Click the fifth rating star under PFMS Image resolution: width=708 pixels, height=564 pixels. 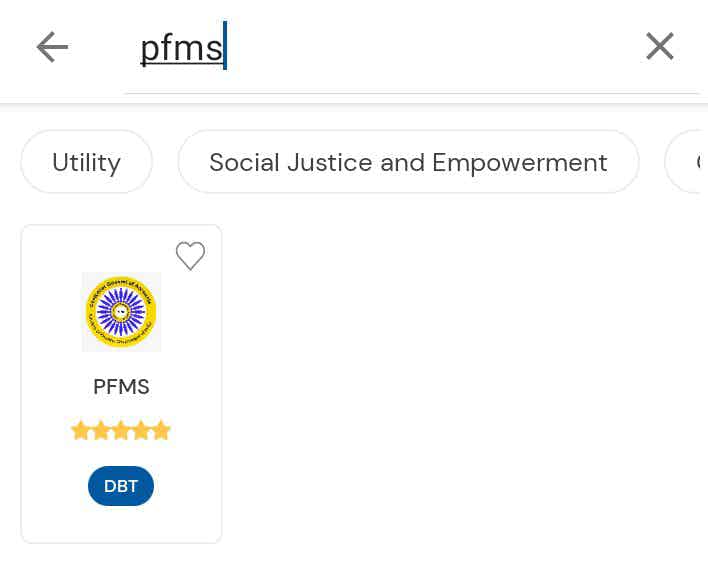click(161, 431)
